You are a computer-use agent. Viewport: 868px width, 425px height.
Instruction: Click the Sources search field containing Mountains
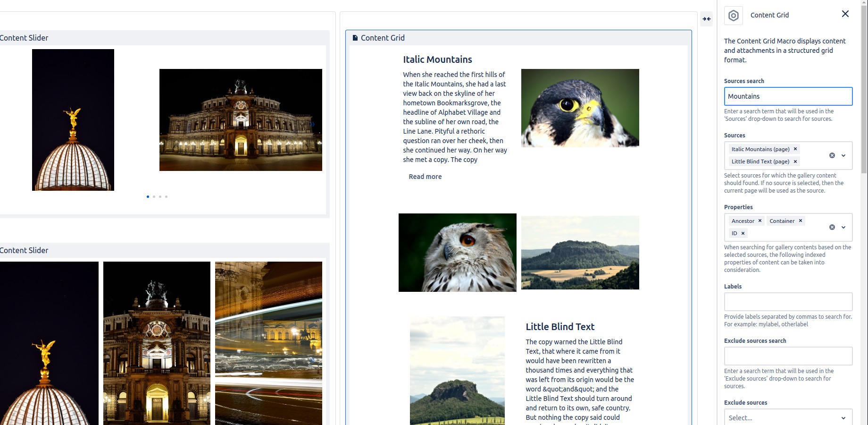click(x=788, y=96)
